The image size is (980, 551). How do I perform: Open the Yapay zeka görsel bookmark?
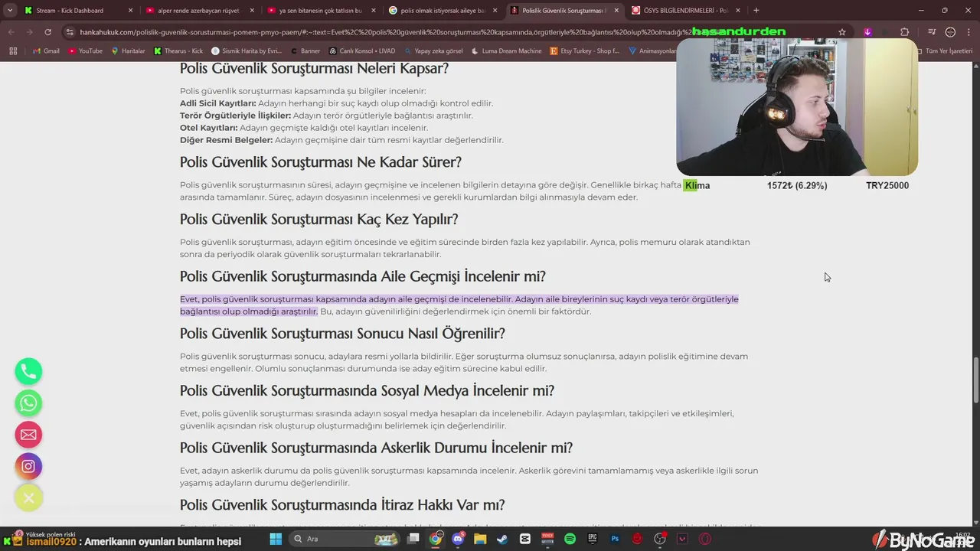click(x=434, y=51)
